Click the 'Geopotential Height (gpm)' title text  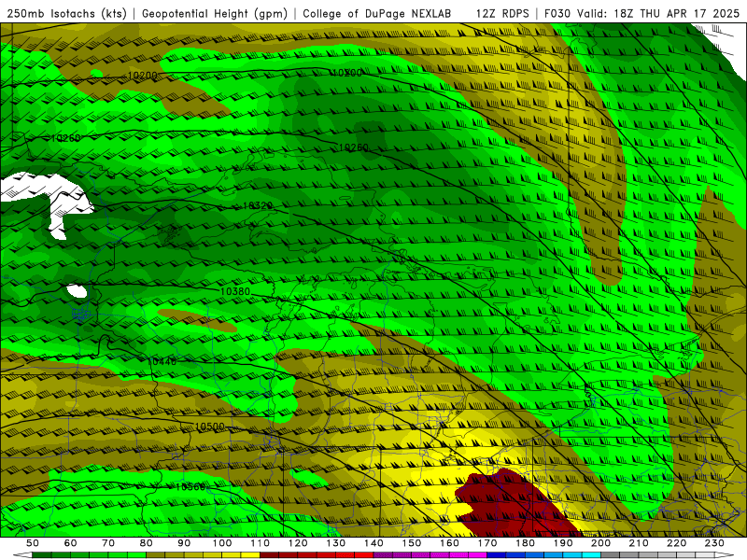point(215,14)
